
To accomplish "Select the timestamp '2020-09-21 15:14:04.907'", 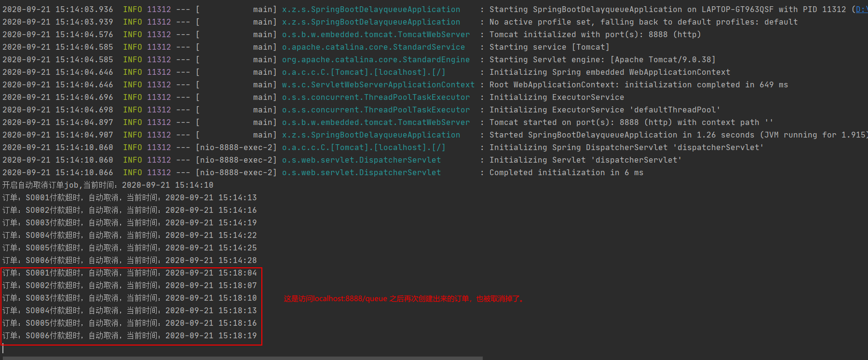I will tap(58, 135).
